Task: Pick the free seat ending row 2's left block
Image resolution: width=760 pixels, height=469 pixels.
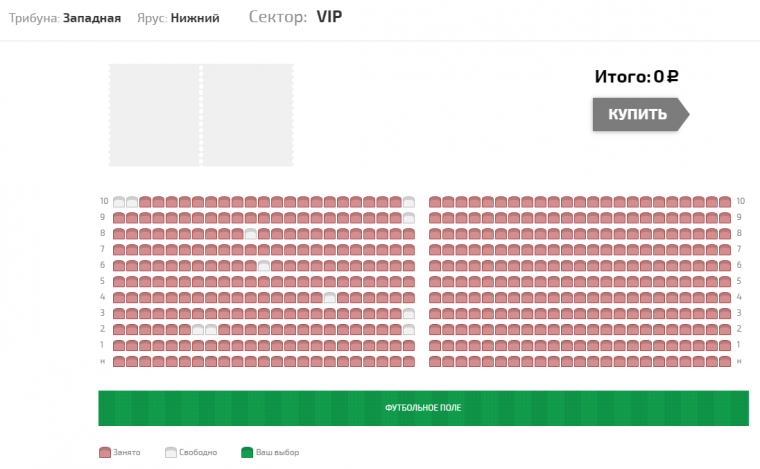Action: [409, 329]
